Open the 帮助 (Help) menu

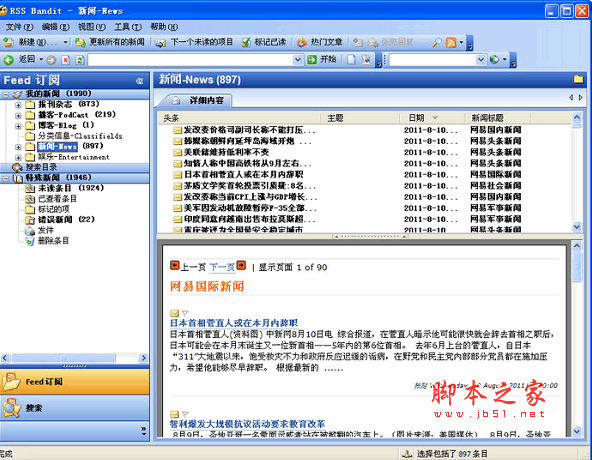coord(164,27)
